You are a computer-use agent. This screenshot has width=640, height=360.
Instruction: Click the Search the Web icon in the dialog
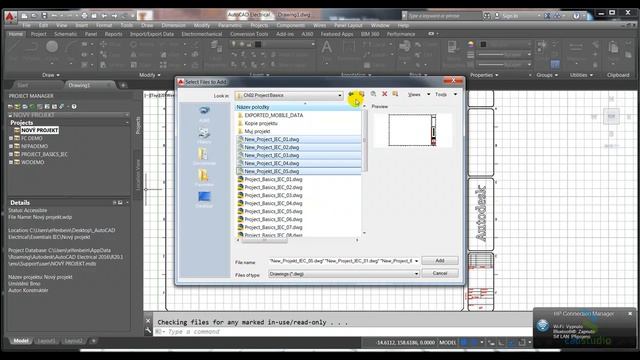coord(373,94)
